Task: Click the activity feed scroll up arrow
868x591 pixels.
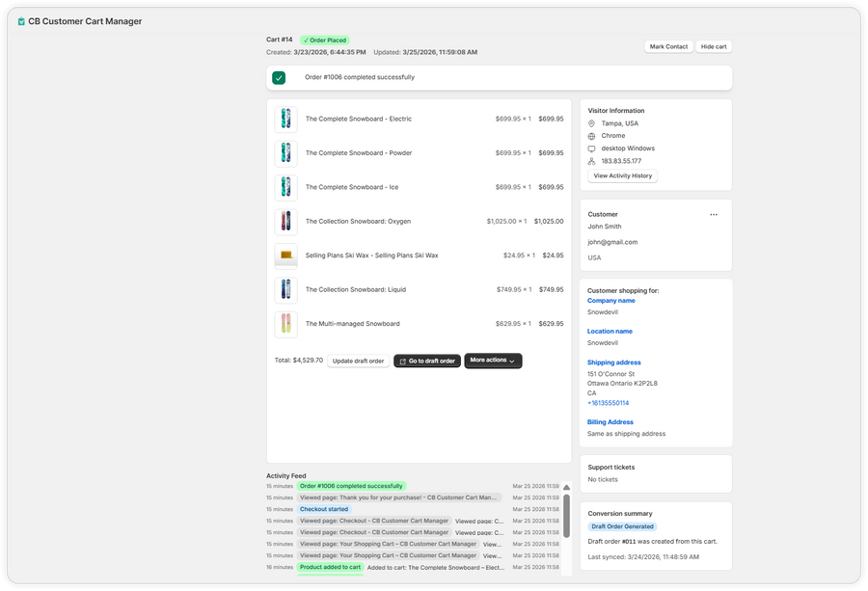Action: tap(566, 488)
